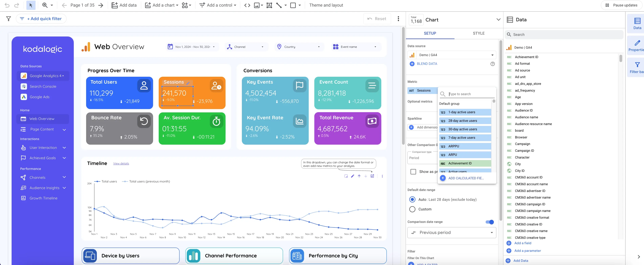Click the redo arrow icon
644x265 pixels.
[17, 5]
